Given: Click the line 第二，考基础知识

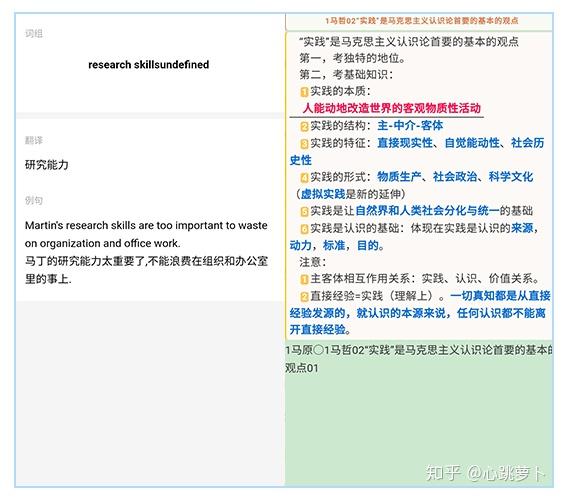Looking at the screenshot, I should 346,75.
